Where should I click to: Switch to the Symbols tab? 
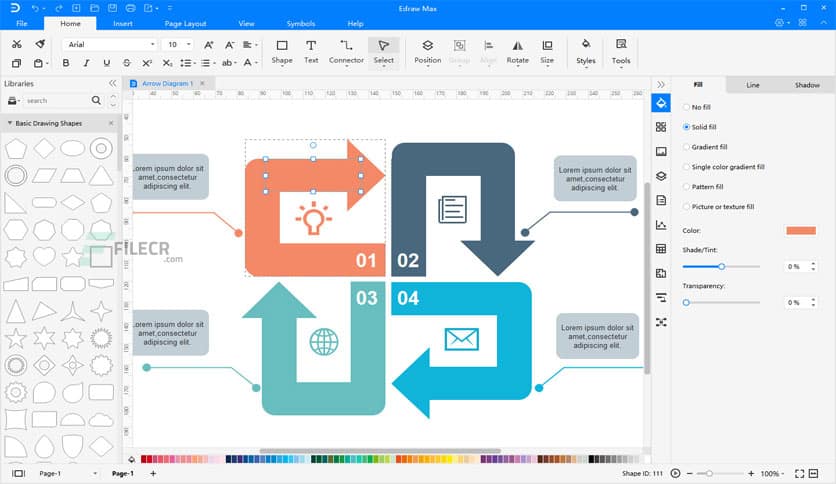(x=301, y=23)
